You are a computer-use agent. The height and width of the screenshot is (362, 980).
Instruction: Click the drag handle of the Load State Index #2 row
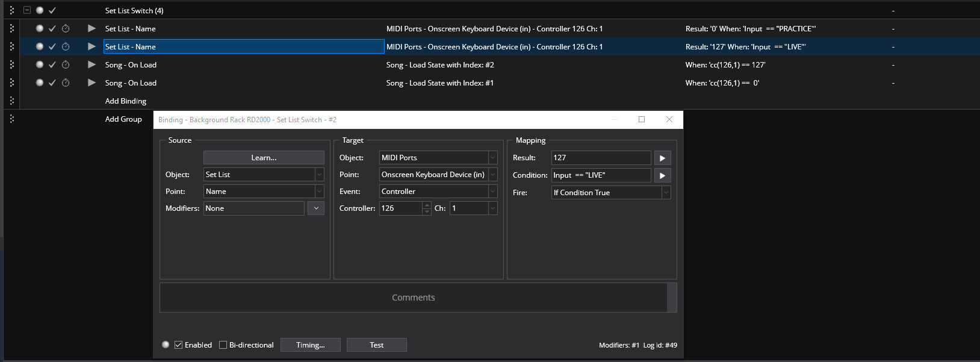(12, 64)
